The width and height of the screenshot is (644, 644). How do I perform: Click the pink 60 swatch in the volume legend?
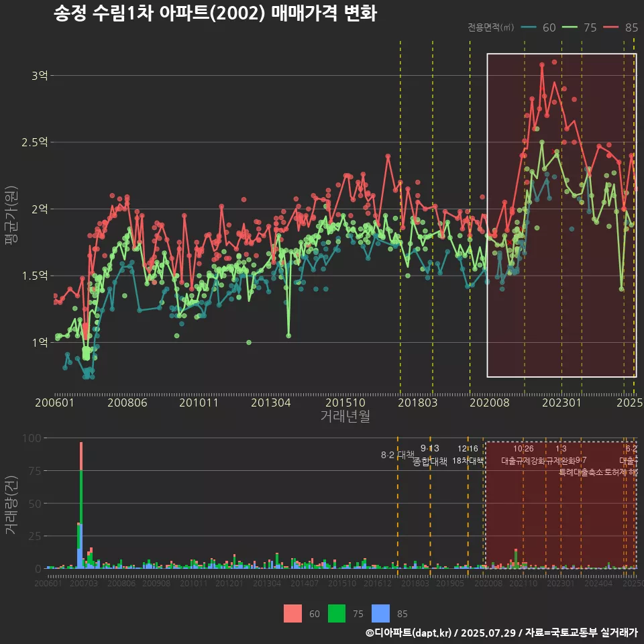click(292, 614)
